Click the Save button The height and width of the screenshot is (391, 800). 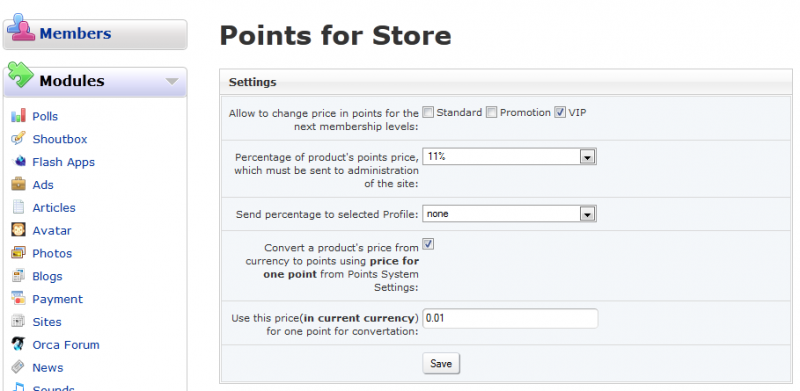coord(441,363)
